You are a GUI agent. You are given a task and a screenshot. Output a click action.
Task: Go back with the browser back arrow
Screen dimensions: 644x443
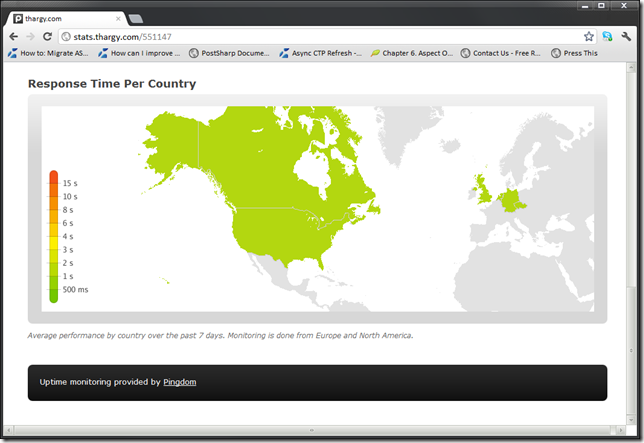click(x=14, y=37)
